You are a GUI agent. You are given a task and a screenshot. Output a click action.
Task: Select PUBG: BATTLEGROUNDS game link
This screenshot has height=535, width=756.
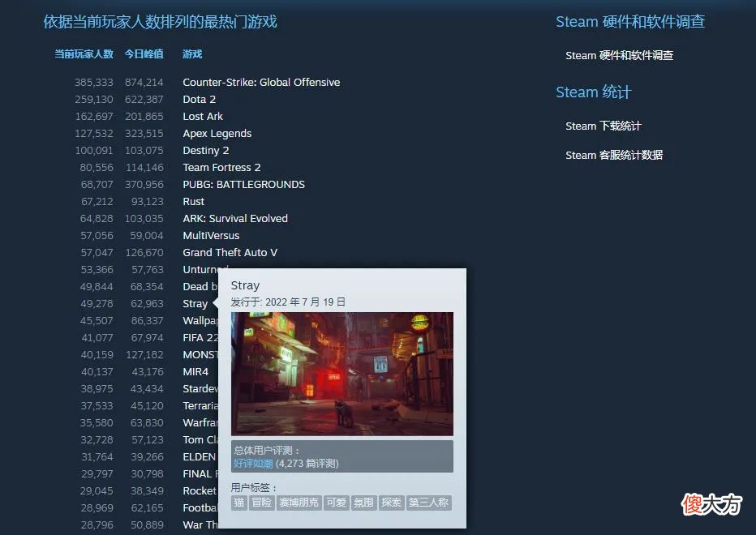(243, 185)
